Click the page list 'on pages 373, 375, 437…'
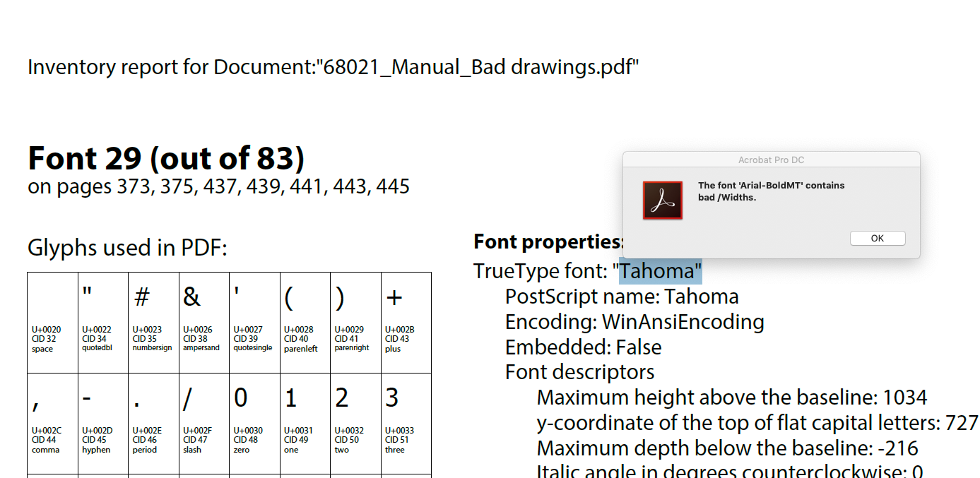 pos(219,186)
